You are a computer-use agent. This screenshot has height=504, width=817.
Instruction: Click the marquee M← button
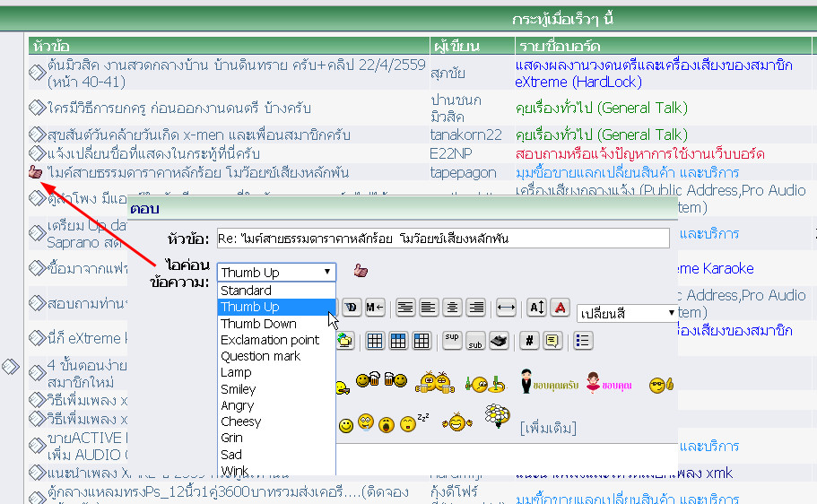(375, 308)
